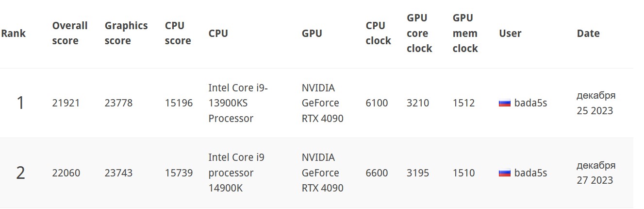Click the GPU core clock column header
Image resolution: width=644 pixels, height=209 pixels.
[419, 33]
